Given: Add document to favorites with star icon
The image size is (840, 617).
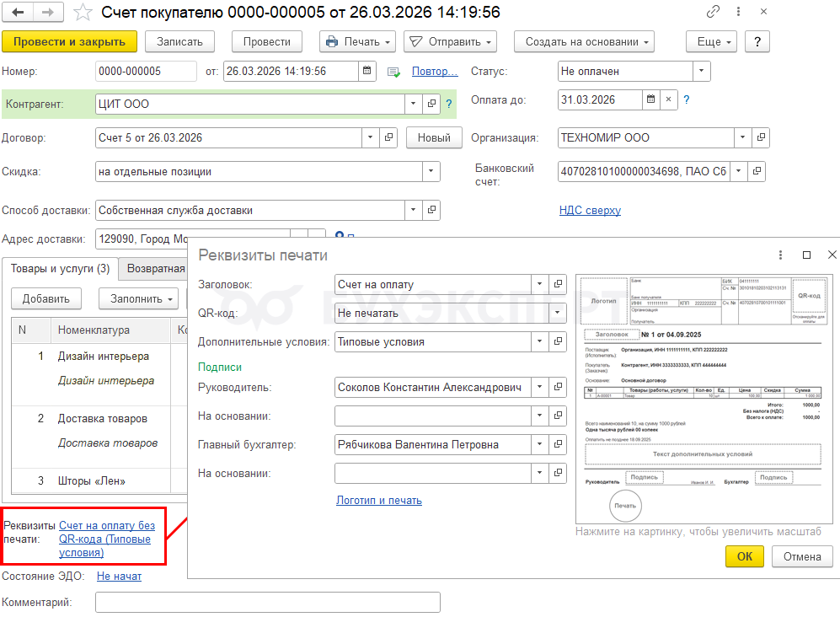Looking at the screenshot, I should click(82, 13).
